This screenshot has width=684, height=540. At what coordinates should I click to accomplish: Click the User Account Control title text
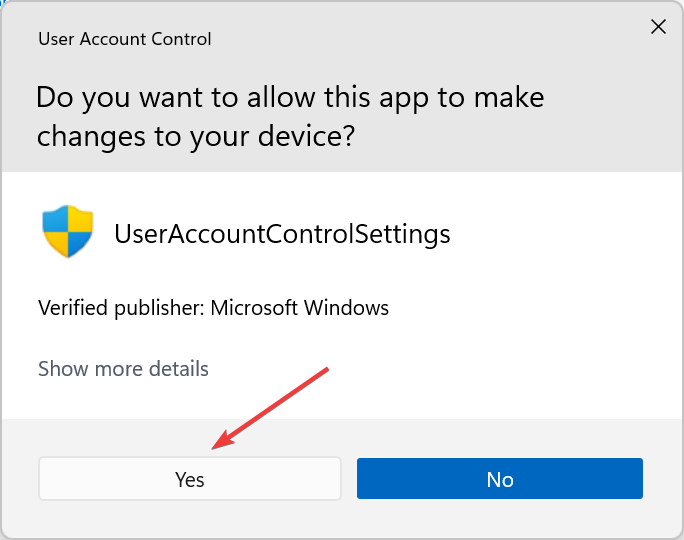125,39
